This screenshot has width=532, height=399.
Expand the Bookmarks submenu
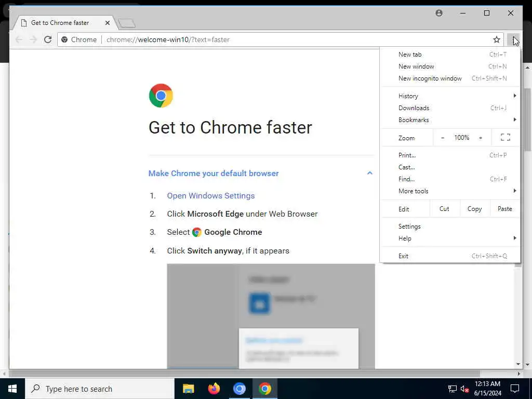click(450, 120)
